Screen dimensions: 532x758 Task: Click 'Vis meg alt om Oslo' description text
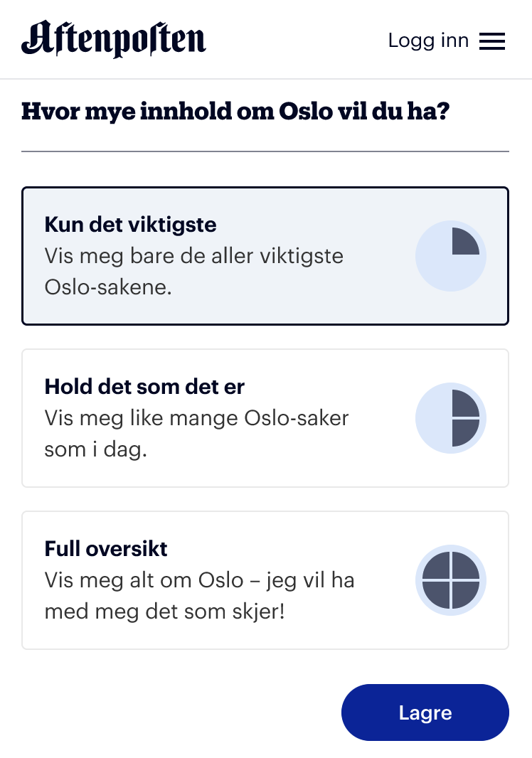point(144,580)
